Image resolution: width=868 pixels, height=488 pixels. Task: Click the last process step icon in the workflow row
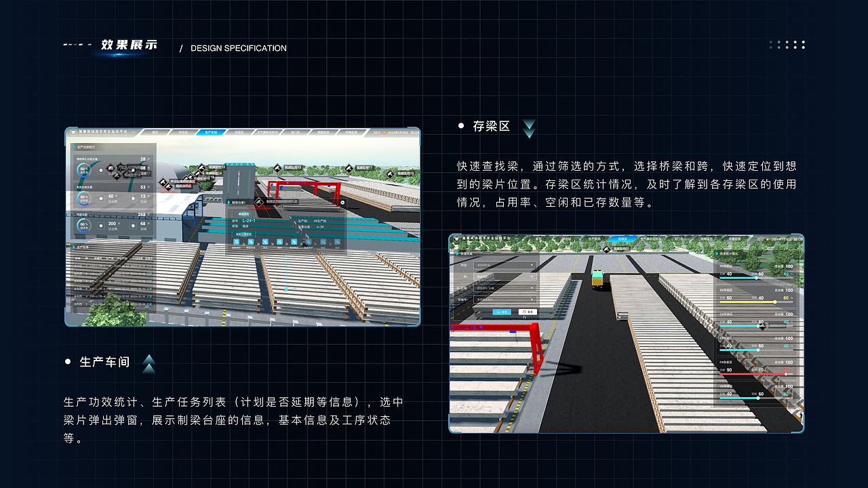click(337, 242)
